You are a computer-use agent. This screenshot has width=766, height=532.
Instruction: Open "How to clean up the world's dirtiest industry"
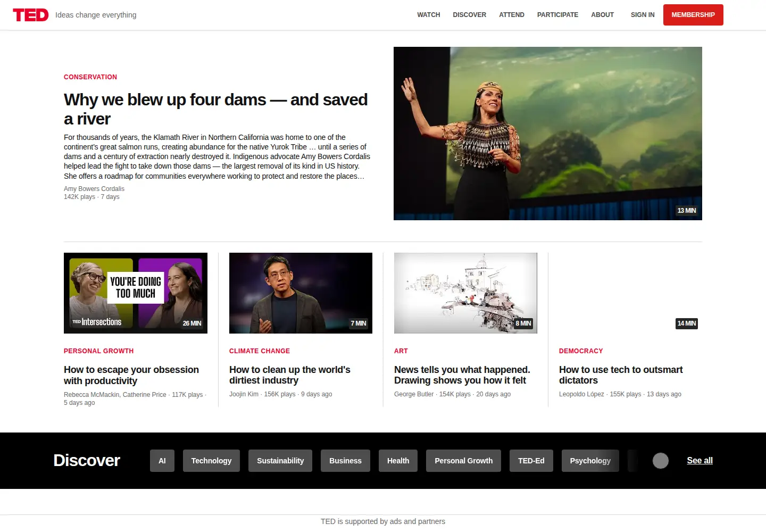[x=290, y=375]
